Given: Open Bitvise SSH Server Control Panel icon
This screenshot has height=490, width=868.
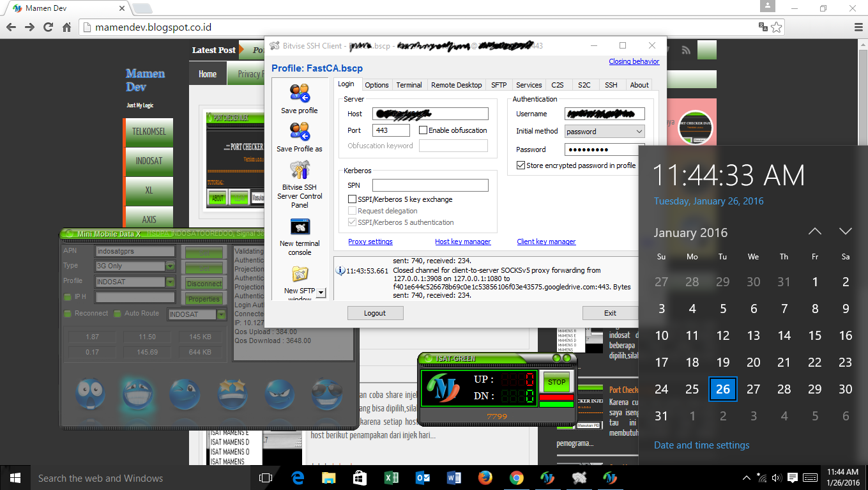Looking at the screenshot, I should point(300,170).
